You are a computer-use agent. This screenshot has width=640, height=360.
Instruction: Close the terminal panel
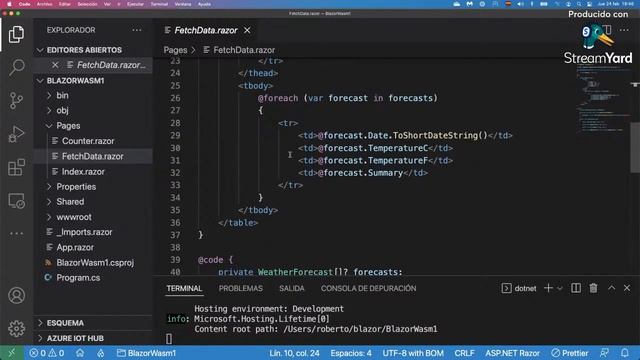coord(627,288)
